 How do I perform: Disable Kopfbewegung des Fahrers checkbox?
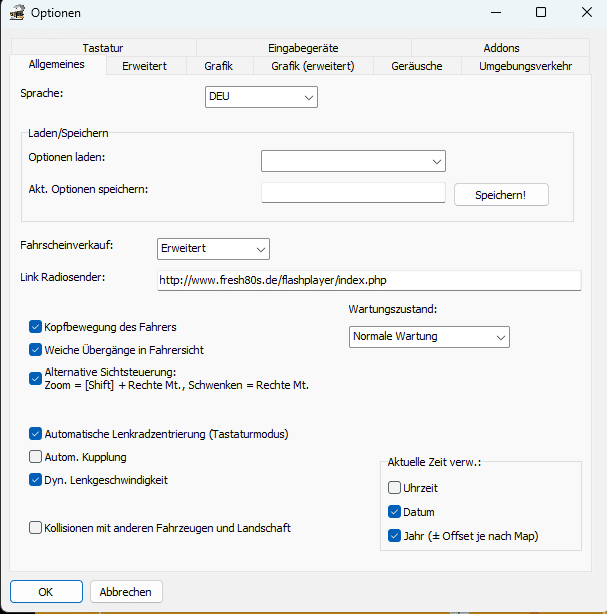point(36,327)
